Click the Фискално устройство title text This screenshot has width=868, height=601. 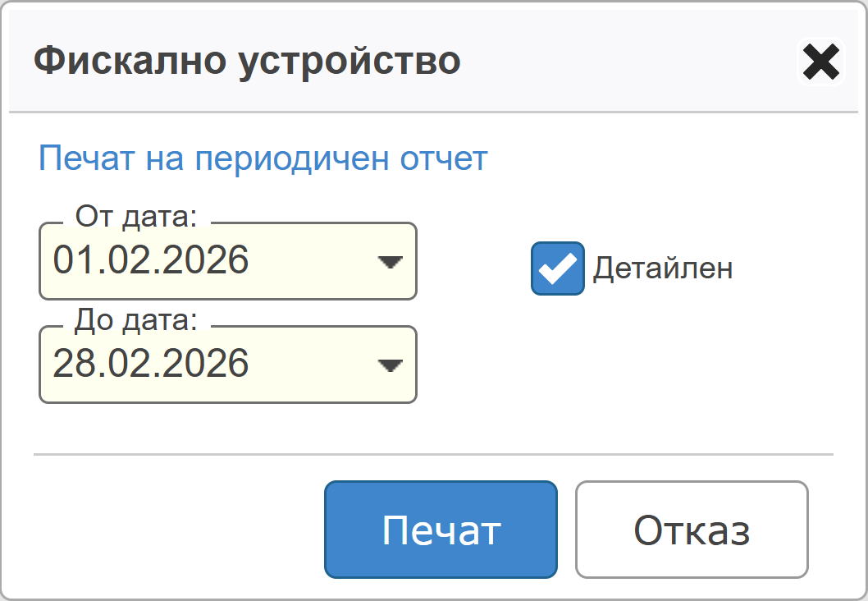click(246, 62)
